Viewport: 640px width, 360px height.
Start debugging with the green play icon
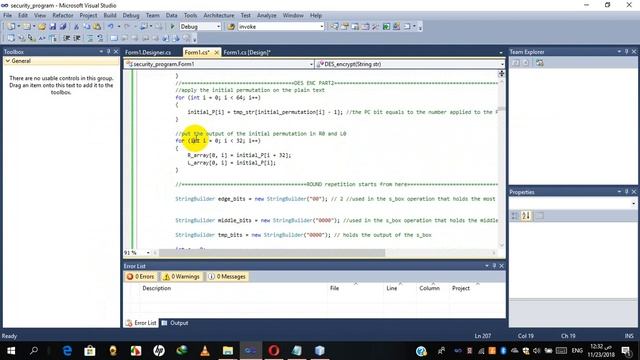coord(172,27)
